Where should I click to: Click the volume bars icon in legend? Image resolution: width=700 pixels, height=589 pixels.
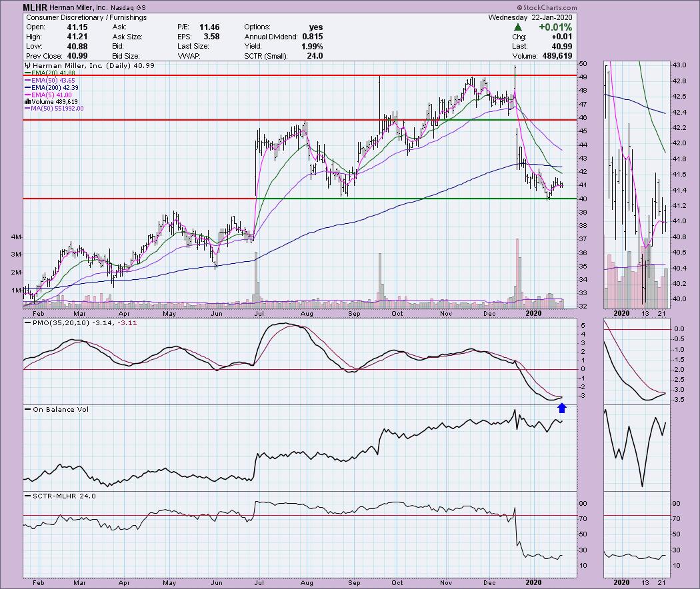[x=28, y=102]
